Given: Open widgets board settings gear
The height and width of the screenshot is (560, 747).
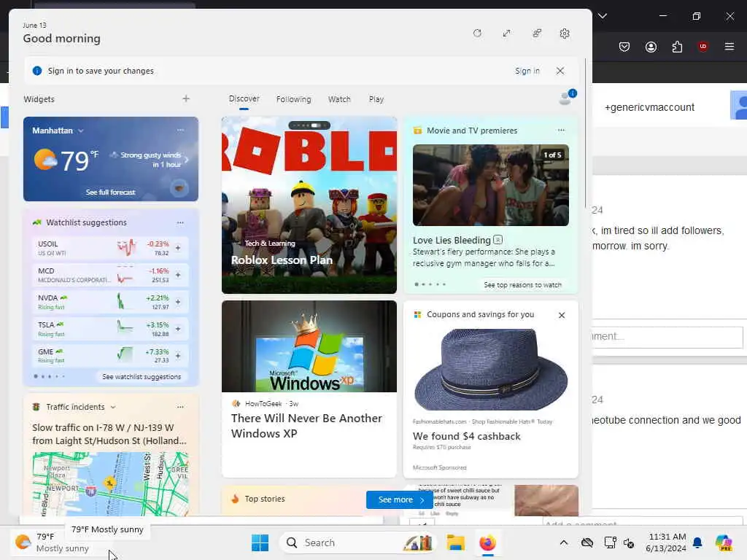Looking at the screenshot, I should (x=565, y=34).
